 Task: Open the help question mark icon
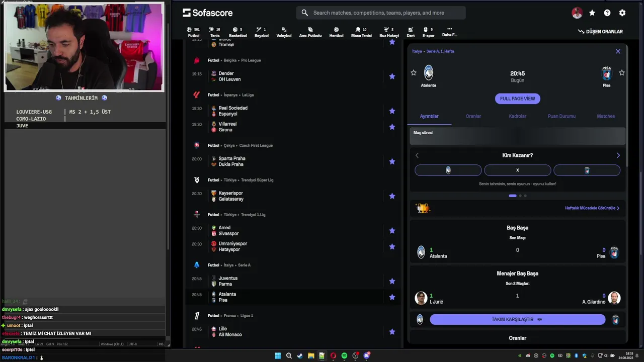(607, 13)
